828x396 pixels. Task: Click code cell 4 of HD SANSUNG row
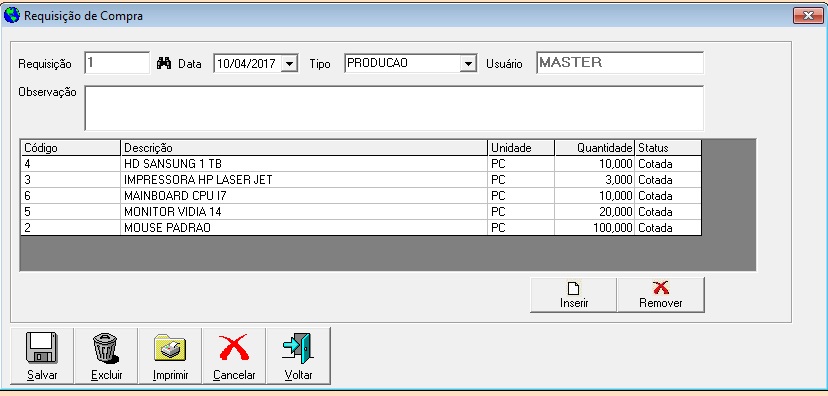[71, 164]
